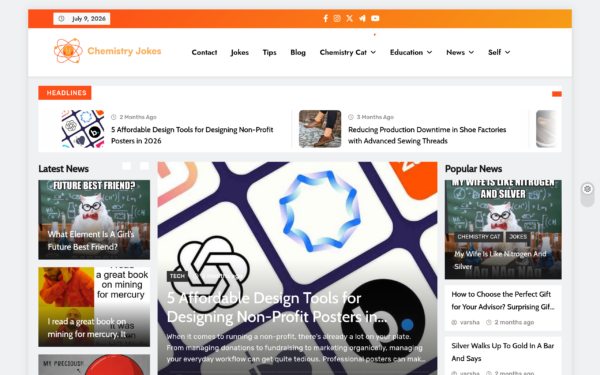Click the JOKES tag in Popular News

click(518, 237)
